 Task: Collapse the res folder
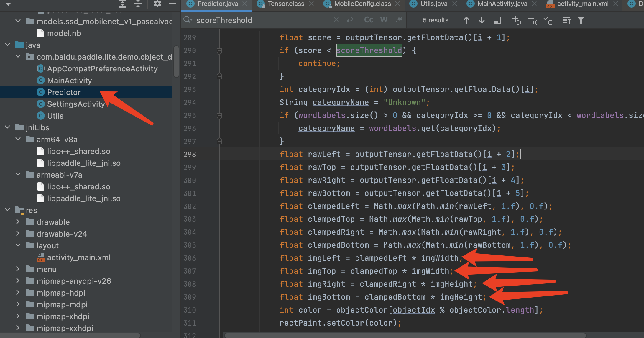(x=8, y=210)
